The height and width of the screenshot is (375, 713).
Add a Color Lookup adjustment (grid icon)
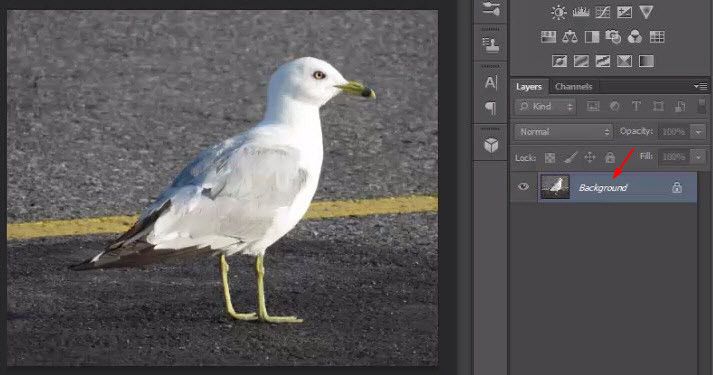pos(657,37)
